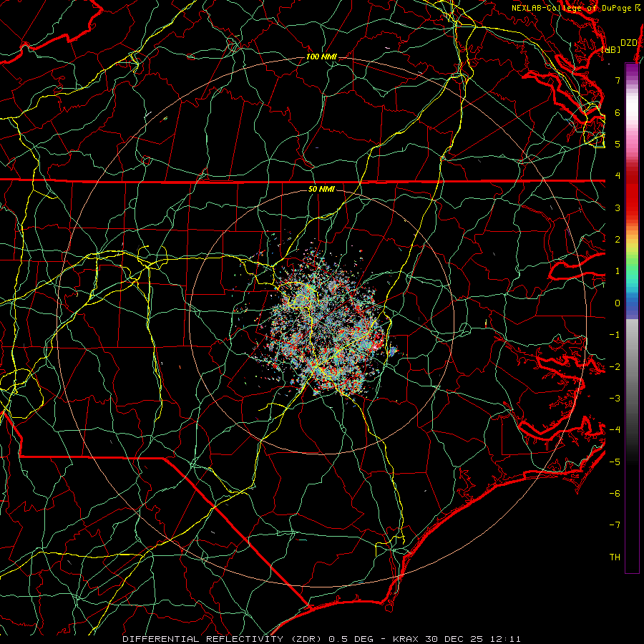Select the 7 dB tick label on the scale
Image resolution: width=644 pixels, height=644 pixels.
click(x=618, y=80)
